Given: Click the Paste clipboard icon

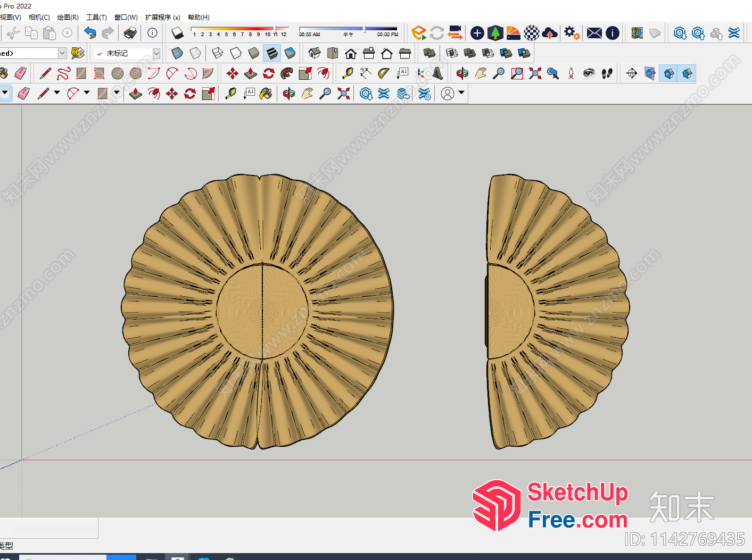Looking at the screenshot, I should coord(49,33).
